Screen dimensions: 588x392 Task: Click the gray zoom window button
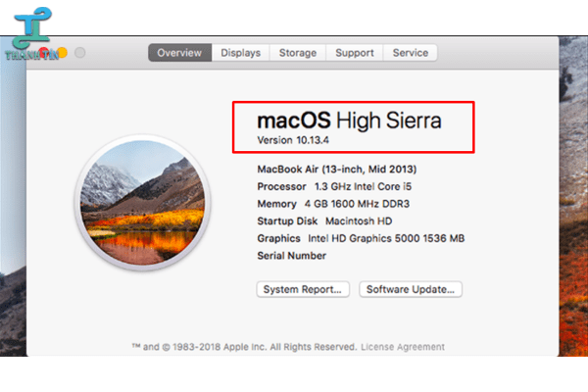(x=80, y=53)
